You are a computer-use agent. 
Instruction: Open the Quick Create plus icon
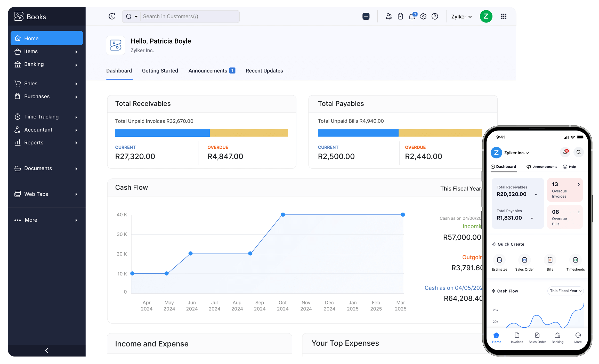366,16
